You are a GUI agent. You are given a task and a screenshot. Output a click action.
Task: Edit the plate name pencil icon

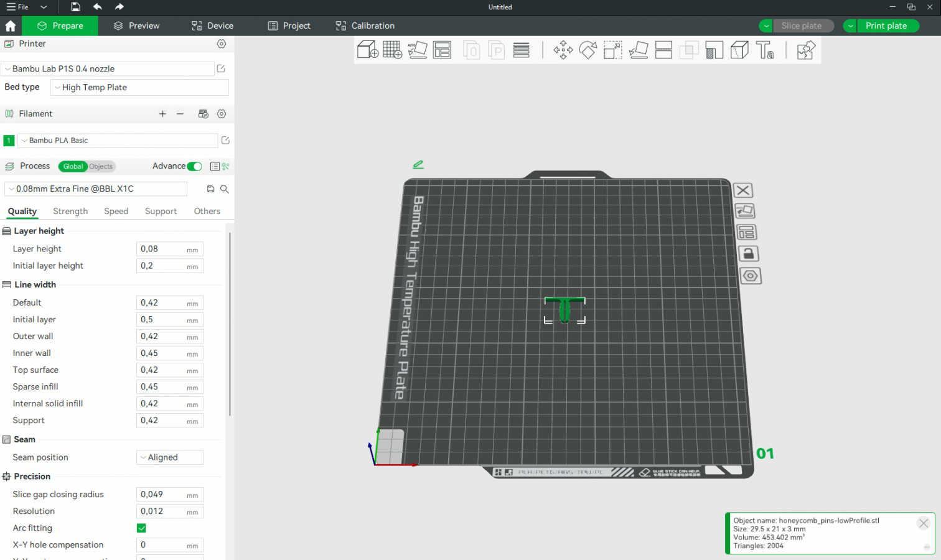coord(418,164)
